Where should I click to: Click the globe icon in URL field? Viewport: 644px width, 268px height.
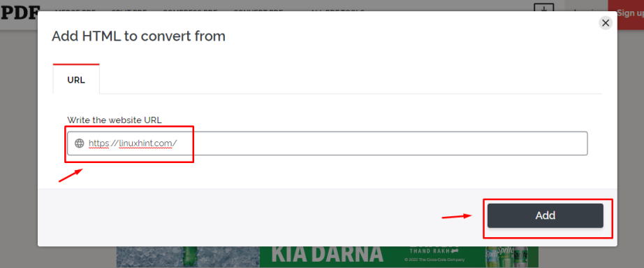coord(79,143)
